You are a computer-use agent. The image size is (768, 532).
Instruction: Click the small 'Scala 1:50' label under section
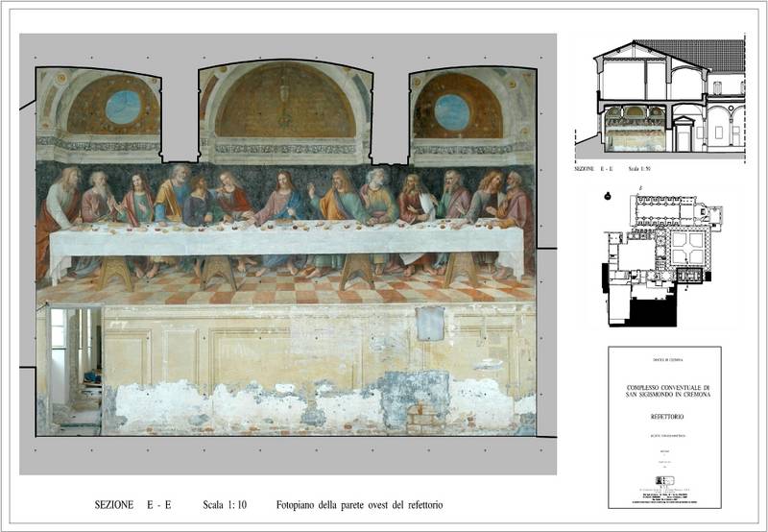pyautogui.click(x=639, y=168)
